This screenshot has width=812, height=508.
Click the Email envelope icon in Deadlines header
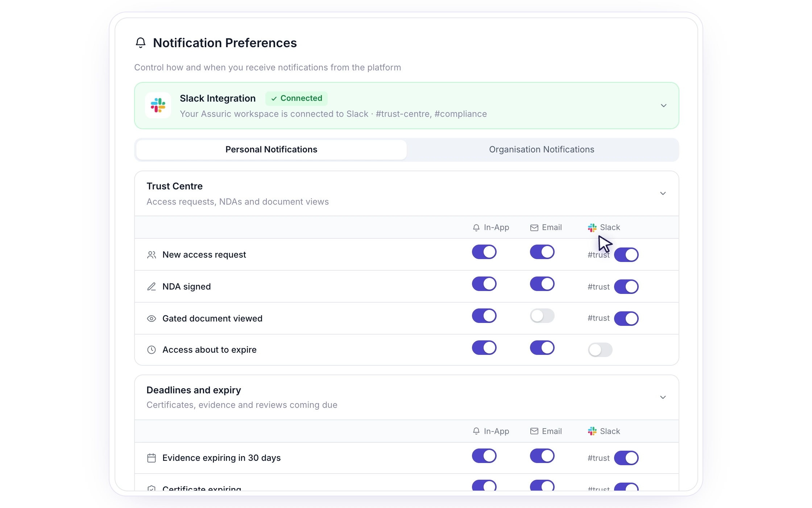click(534, 431)
